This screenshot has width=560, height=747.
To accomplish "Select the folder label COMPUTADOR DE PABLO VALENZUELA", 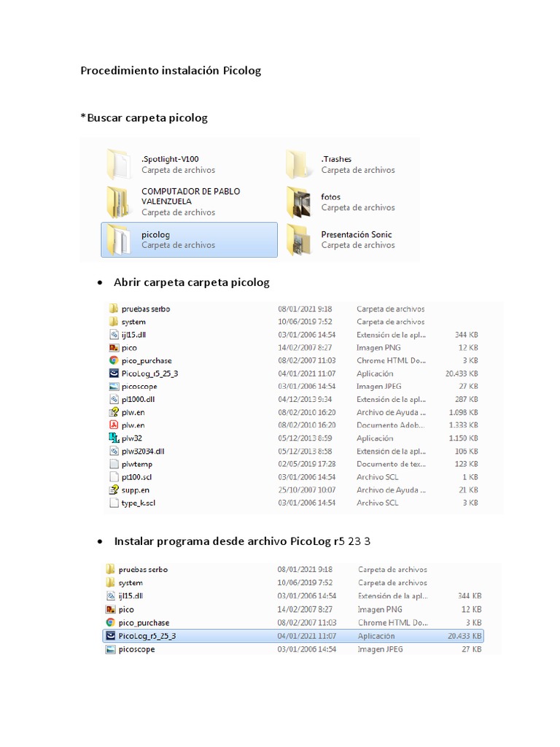I will click(190, 196).
